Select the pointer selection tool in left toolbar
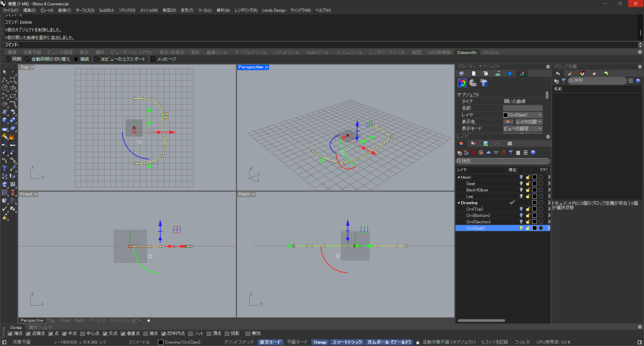644x346 pixels. pyautogui.click(x=5, y=72)
